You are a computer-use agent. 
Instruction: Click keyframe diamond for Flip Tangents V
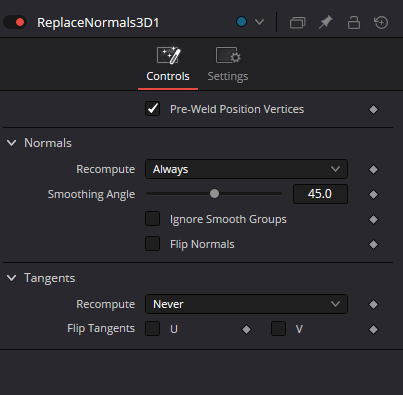(373, 329)
